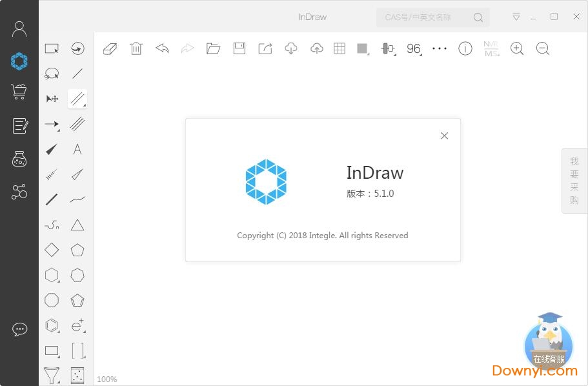Select the cyclohexane hexagon ring tool
The width and height of the screenshot is (588, 386).
pyautogui.click(x=52, y=276)
